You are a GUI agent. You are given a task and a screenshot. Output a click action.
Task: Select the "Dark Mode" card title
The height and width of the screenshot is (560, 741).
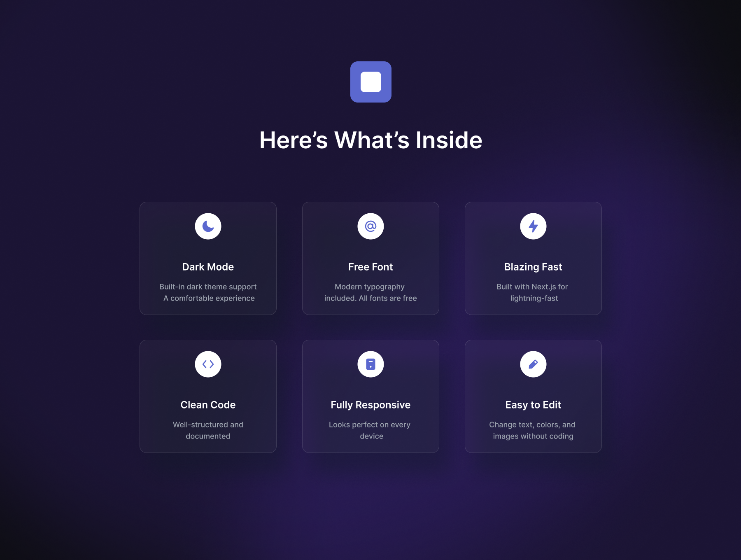[208, 267]
